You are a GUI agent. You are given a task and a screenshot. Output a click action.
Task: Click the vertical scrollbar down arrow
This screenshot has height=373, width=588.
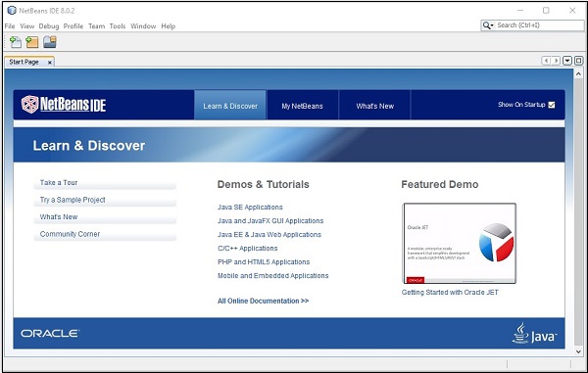(578, 351)
